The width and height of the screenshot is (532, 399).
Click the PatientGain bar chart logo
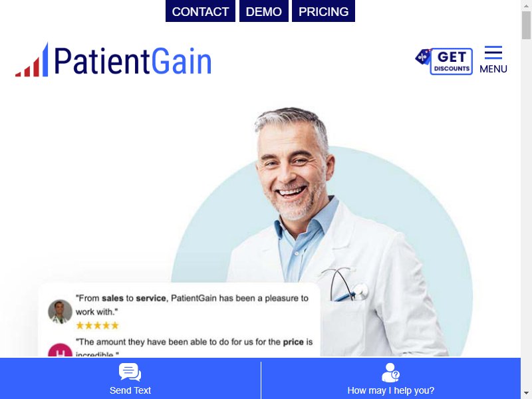tap(32, 60)
